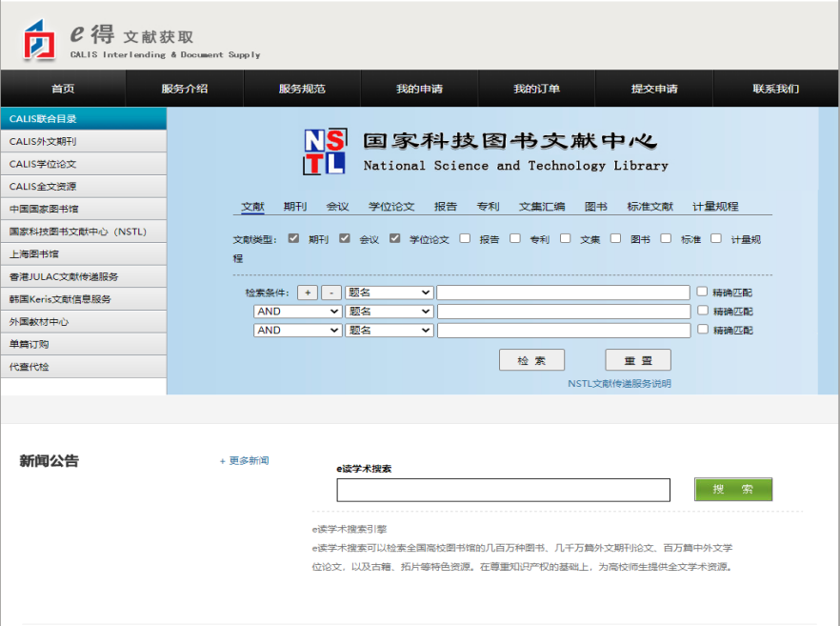Click the green 搜索 button
The image size is (840, 626).
coord(732,490)
